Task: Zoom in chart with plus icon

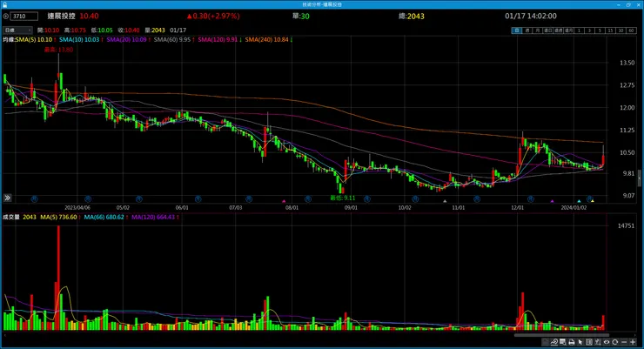Action: coord(633,342)
